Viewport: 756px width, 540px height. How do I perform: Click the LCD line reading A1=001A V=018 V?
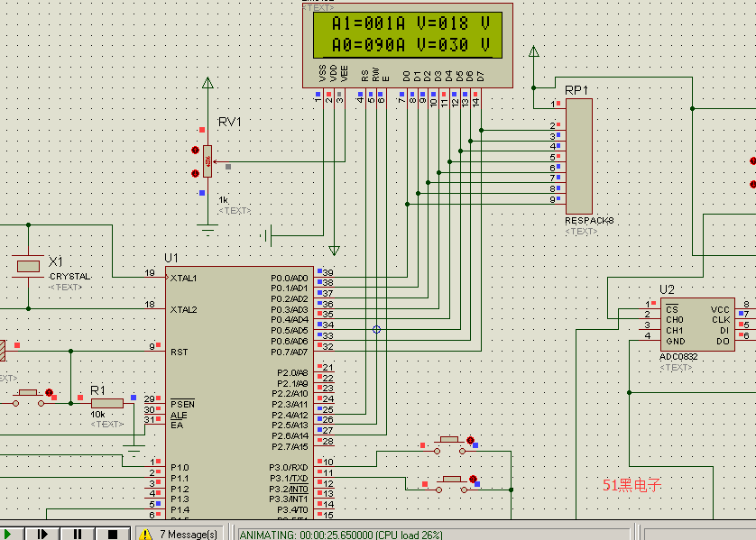[x=410, y=23]
